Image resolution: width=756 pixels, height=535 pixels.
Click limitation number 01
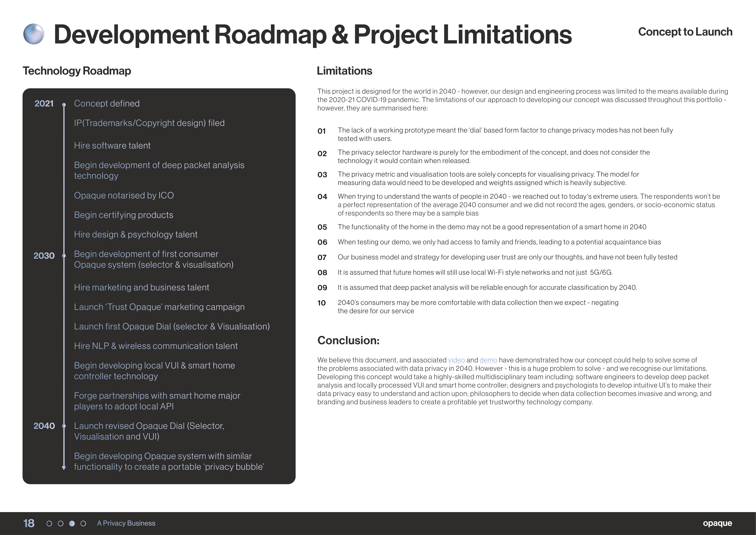point(322,131)
